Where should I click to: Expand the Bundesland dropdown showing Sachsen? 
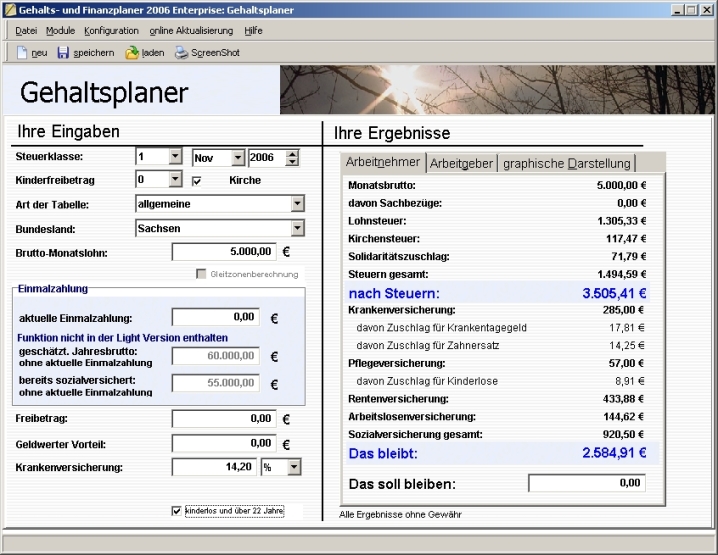(297, 228)
